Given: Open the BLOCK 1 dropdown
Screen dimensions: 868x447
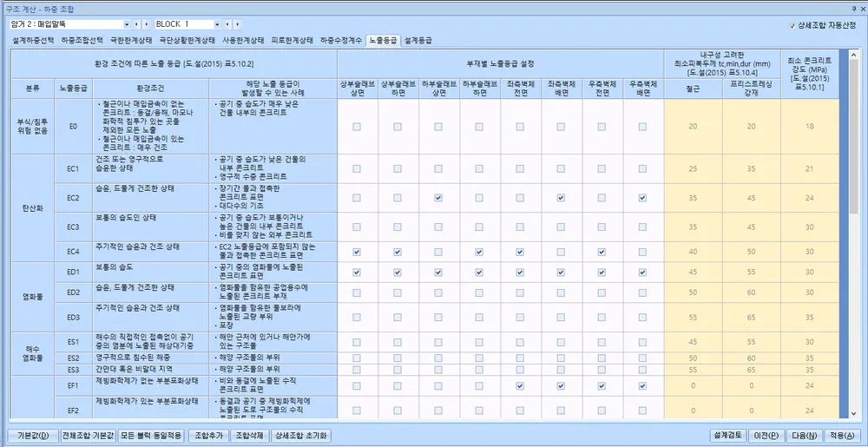Looking at the screenshot, I should coord(218,24).
